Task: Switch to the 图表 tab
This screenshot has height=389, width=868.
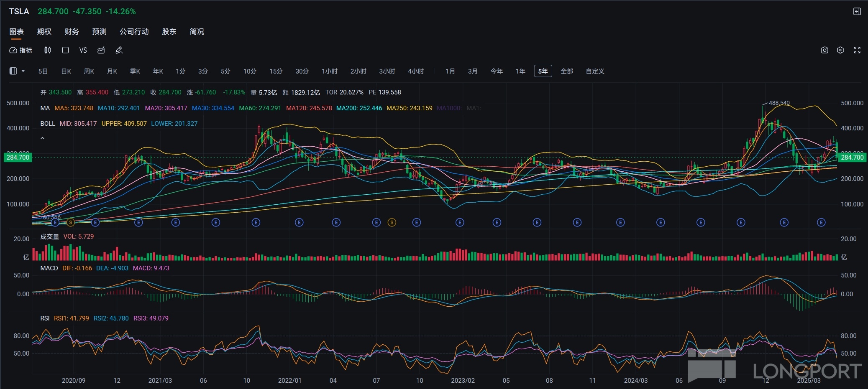Action: click(x=17, y=32)
